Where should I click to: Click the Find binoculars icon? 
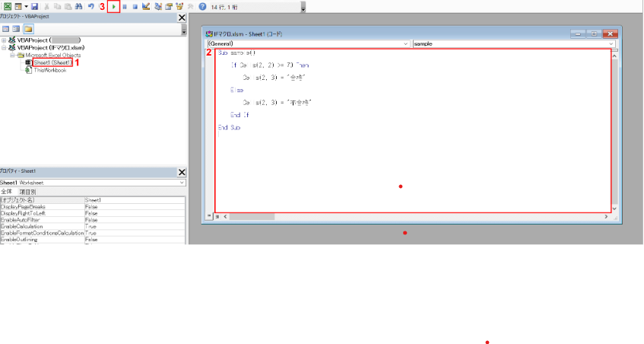pyautogui.click(x=79, y=6)
